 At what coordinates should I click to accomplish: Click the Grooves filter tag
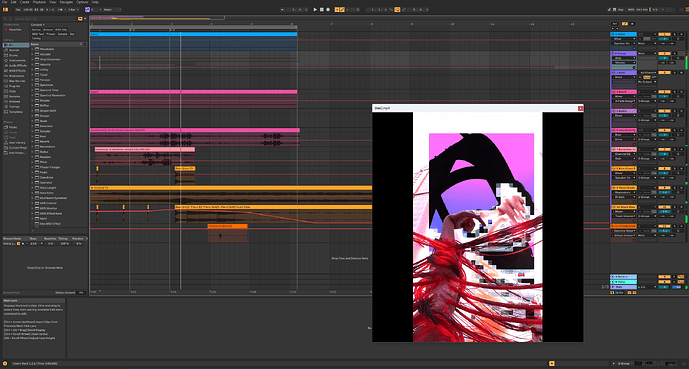(48, 29)
